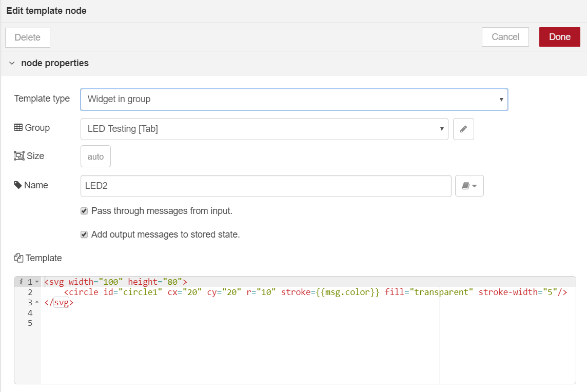Fold the svg block on line 1
This screenshot has width=587, height=392.
[x=37, y=282]
